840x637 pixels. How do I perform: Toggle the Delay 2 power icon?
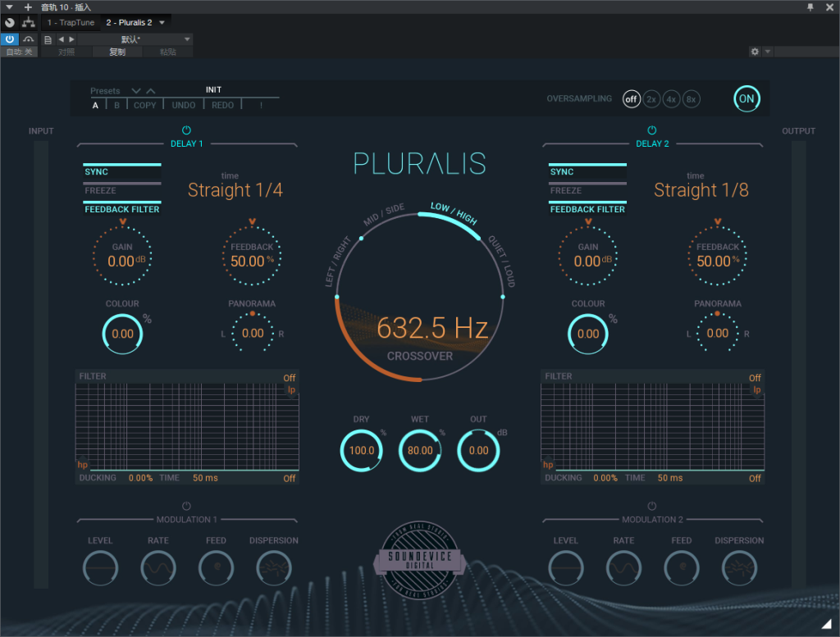(x=652, y=130)
